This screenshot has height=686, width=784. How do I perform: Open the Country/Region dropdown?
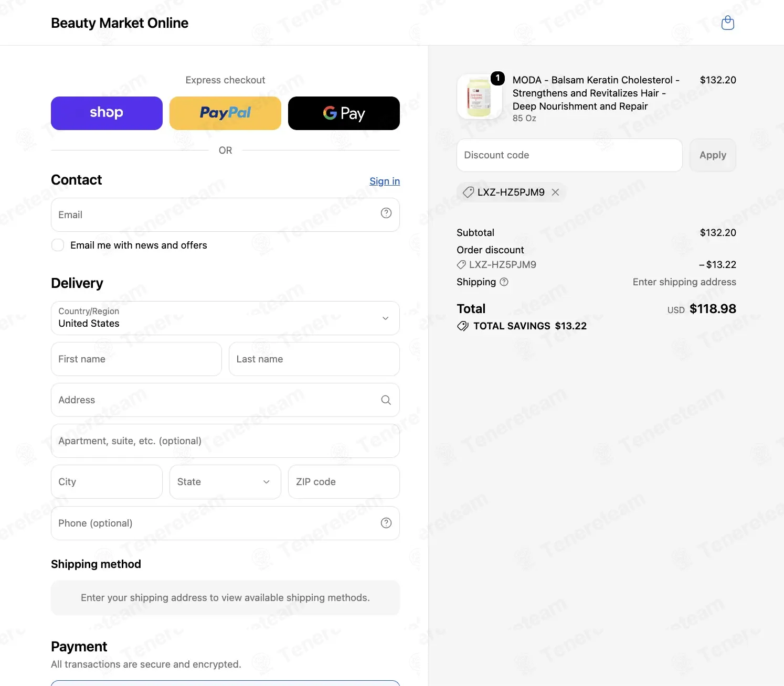click(x=225, y=318)
